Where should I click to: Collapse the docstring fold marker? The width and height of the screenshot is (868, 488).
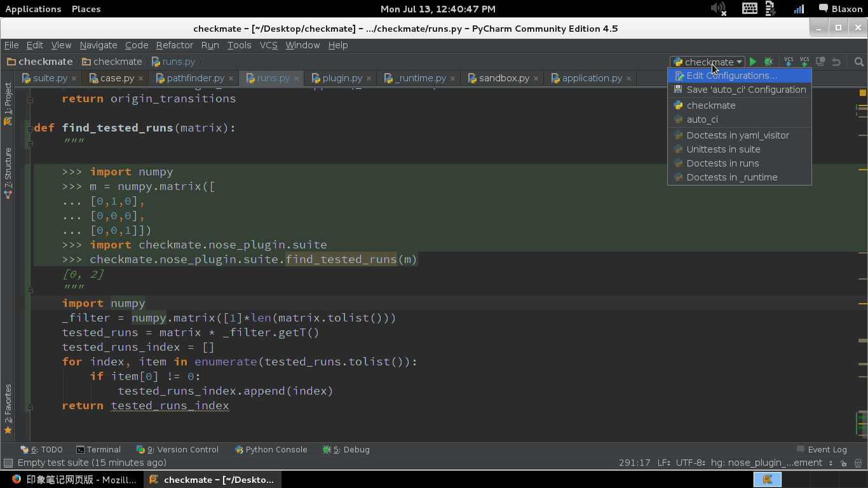click(x=29, y=143)
